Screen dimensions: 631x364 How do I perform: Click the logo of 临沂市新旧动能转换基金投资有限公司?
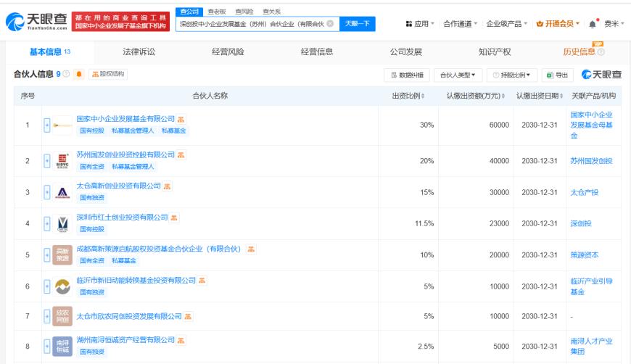[x=62, y=286]
